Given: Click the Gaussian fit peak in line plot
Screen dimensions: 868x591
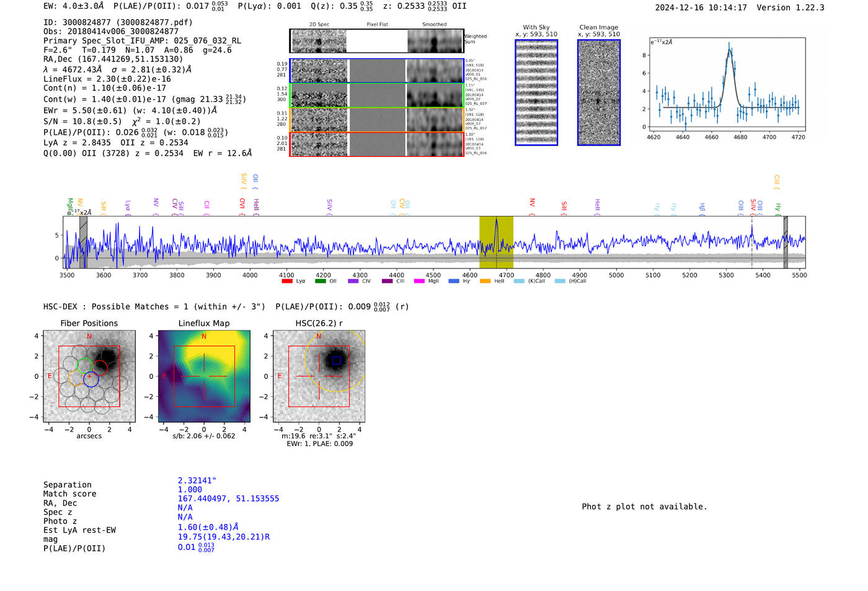Looking at the screenshot, I should tap(729, 50).
